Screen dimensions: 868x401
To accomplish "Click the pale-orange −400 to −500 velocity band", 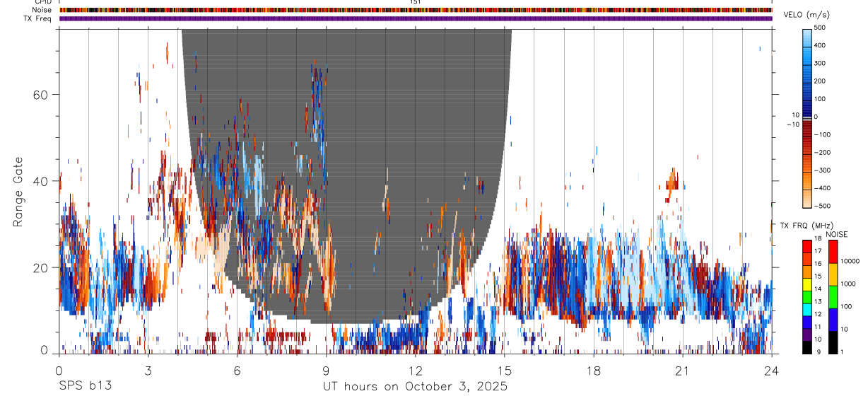I will click(807, 198).
